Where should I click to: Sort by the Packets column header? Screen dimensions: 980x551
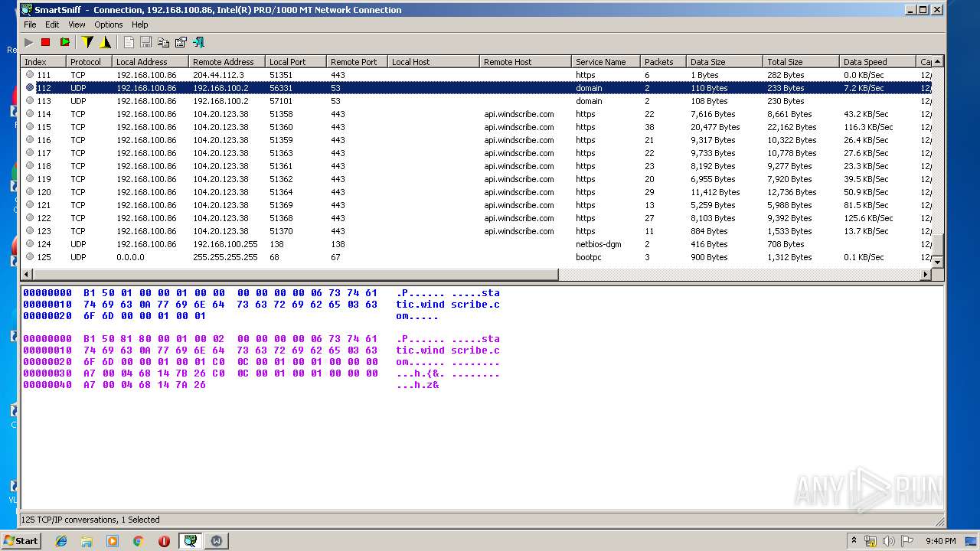663,62
